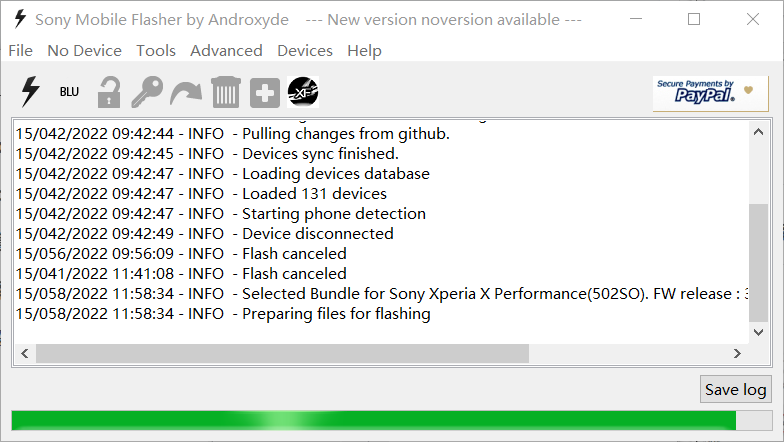Image resolution: width=784 pixels, height=442 pixels.
Task: Click the PayPal Secure Payments donate button
Action: click(x=710, y=93)
